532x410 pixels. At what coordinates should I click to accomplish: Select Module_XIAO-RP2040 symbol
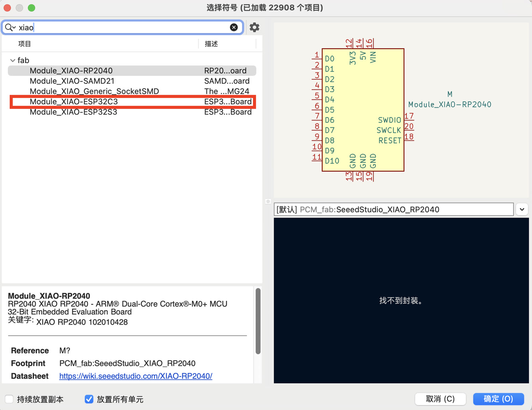132,70
